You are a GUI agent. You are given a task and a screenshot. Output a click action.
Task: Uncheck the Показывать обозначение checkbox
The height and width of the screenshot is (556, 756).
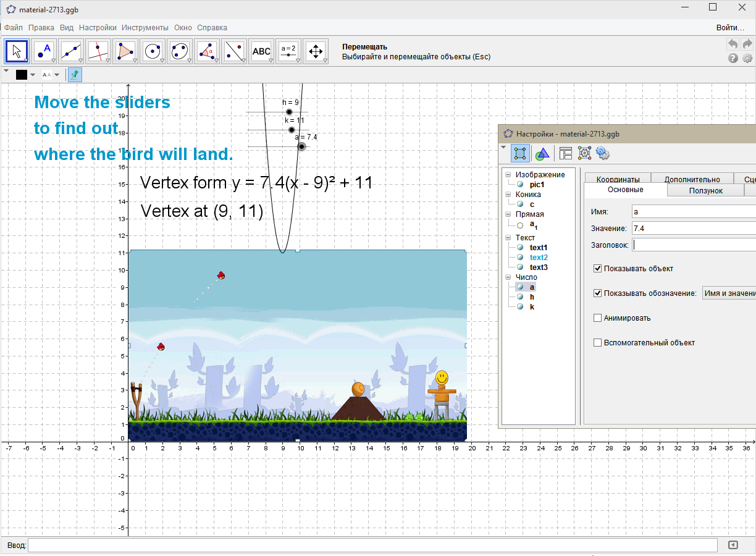(x=597, y=293)
